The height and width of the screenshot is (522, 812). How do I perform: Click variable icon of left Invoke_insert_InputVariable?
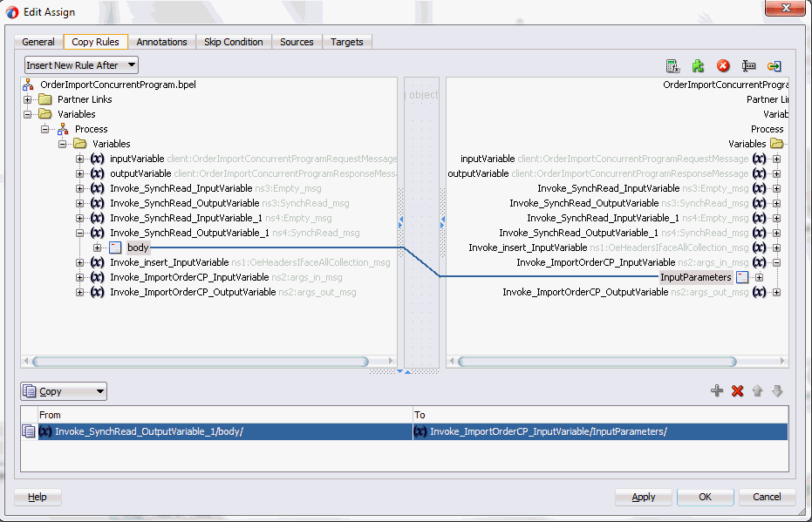(x=98, y=263)
